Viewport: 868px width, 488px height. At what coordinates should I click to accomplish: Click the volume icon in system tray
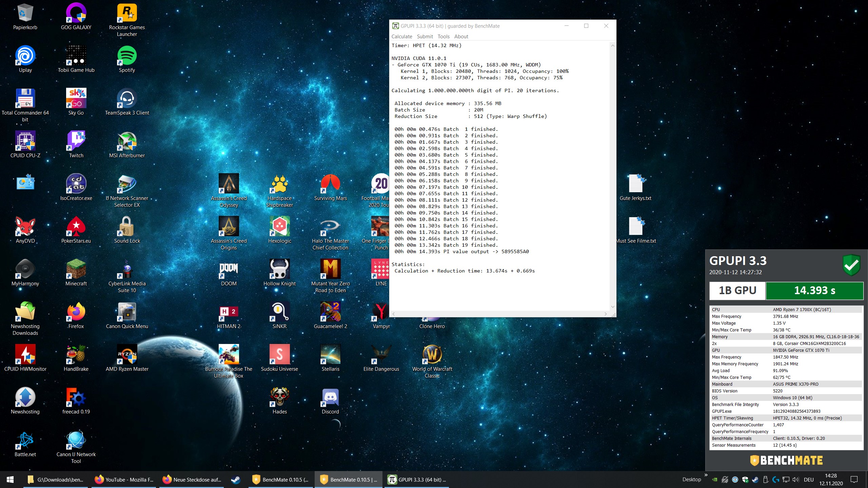point(795,480)
